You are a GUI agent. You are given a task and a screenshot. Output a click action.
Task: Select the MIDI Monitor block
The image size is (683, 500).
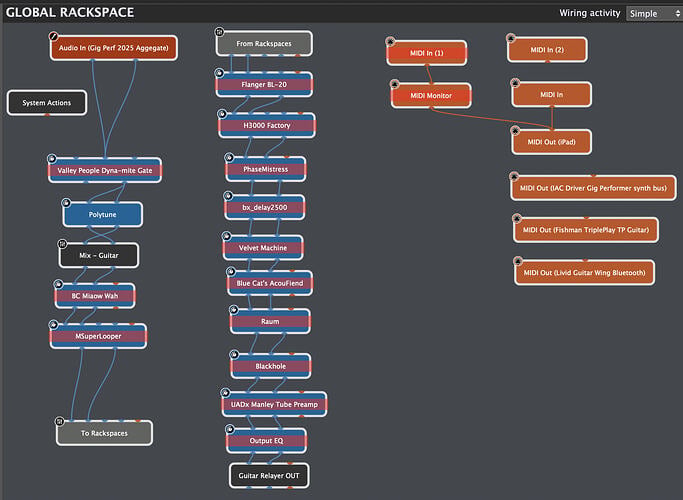431,95
